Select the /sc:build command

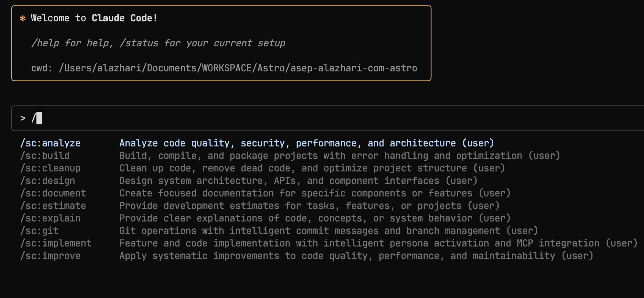point(45,156)
